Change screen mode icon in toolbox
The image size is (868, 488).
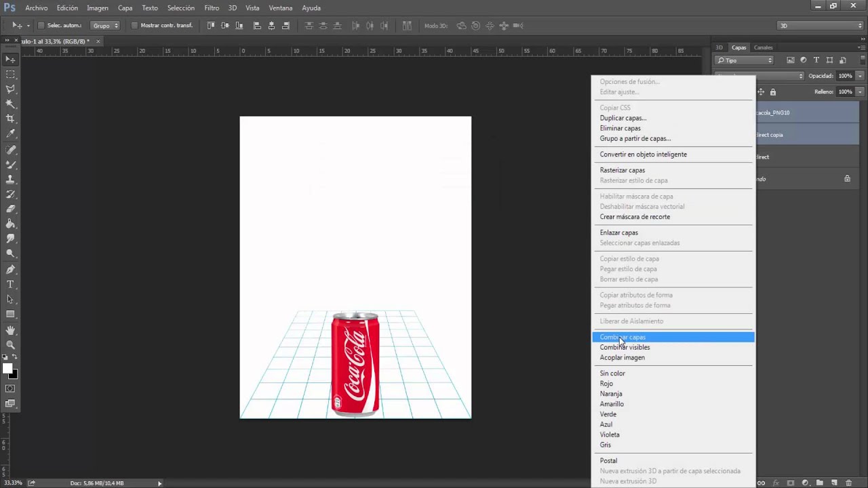[10, 403]
